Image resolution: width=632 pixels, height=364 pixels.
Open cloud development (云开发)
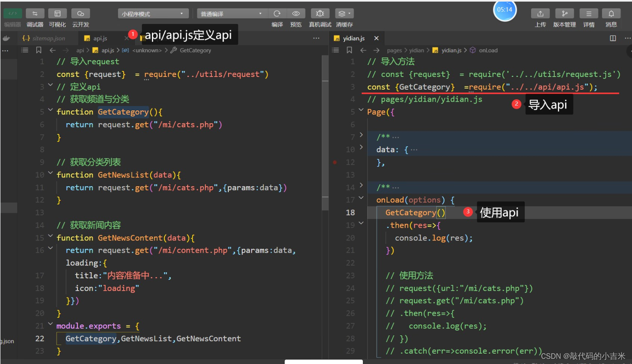81,14
